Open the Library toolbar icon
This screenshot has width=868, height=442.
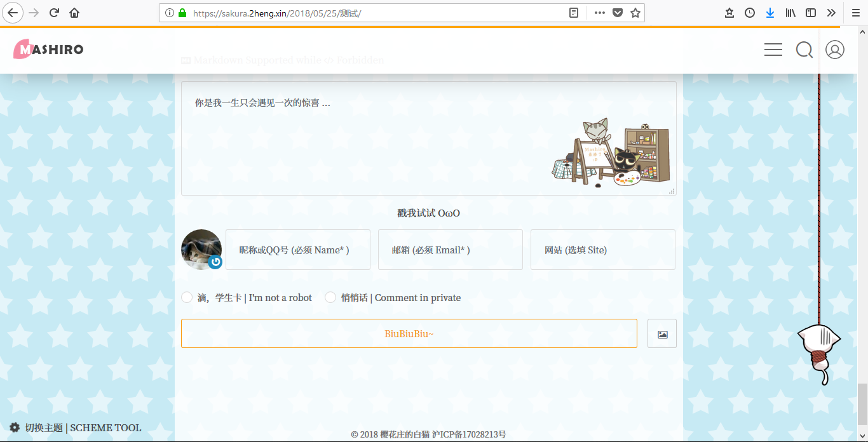[790, 13]
